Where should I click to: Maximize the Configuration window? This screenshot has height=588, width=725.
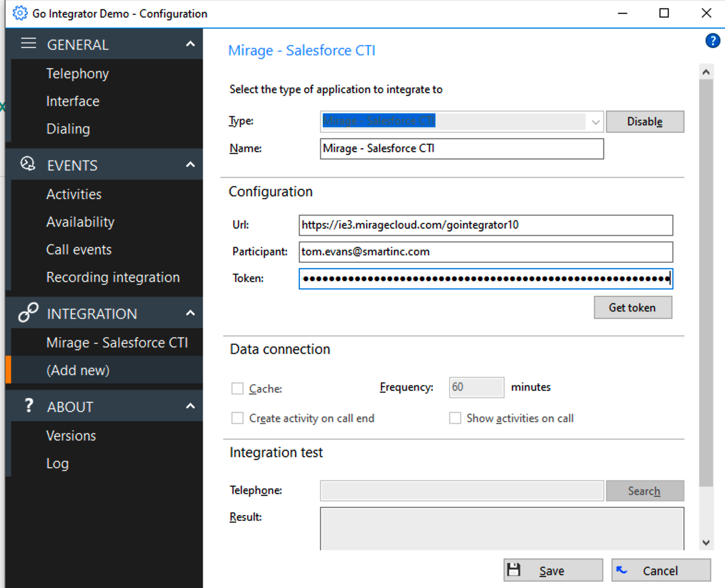pyautogui.click(x=664, y=13)
